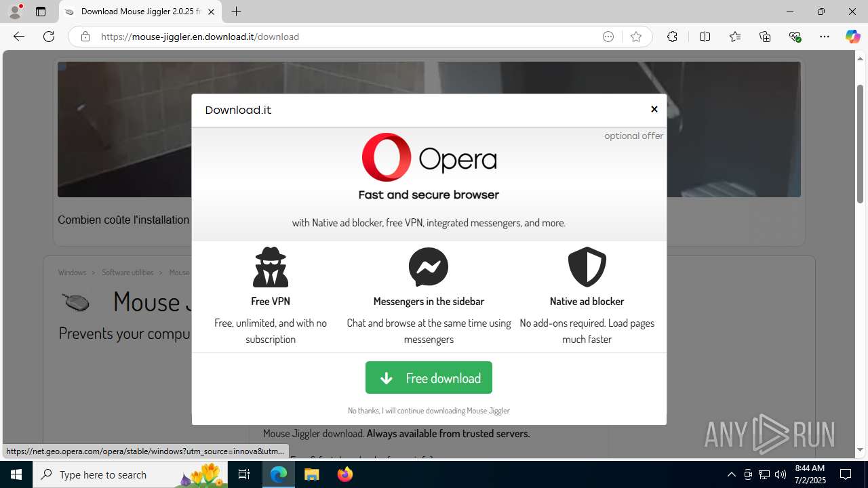Open Settings and more menu
868x488 pixels.
click(x=825, y=37)
